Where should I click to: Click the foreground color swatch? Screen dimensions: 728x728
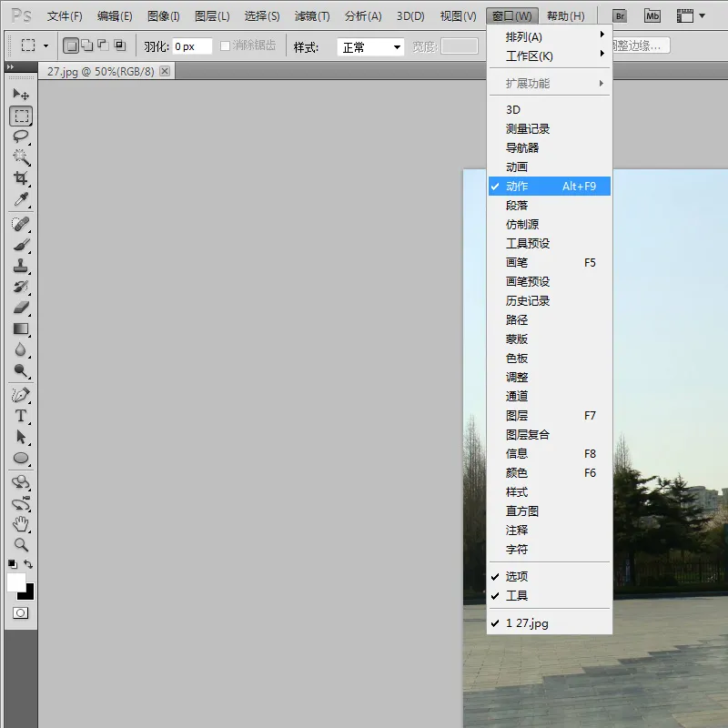(x=15, y=582)
